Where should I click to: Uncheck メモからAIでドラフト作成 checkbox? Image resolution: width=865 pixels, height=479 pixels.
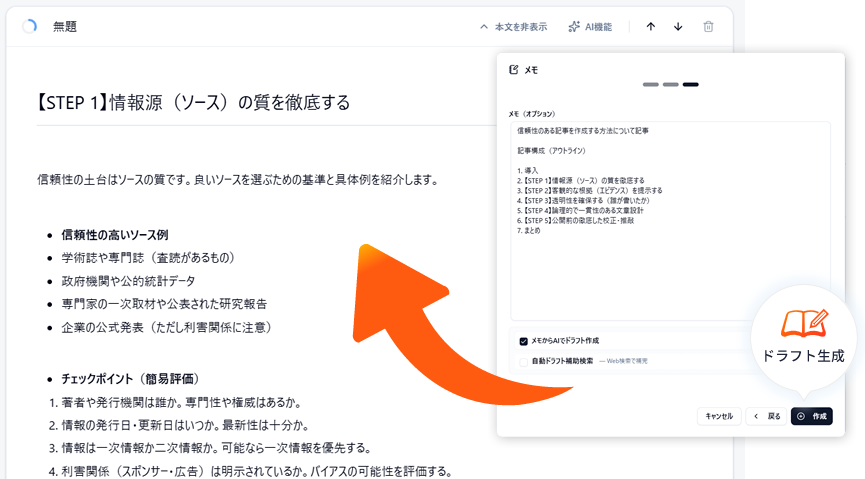(523, 341)
